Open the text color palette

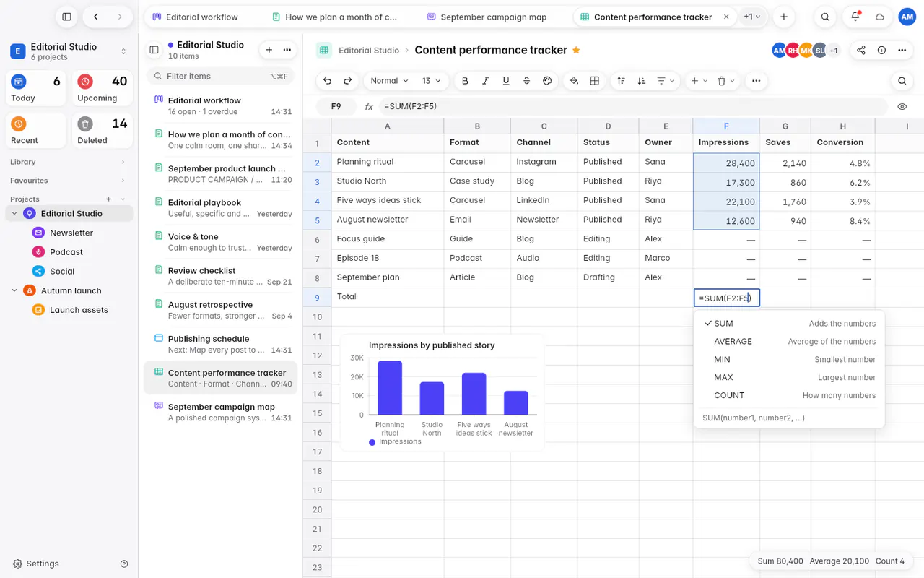click(x=547, y=81)
